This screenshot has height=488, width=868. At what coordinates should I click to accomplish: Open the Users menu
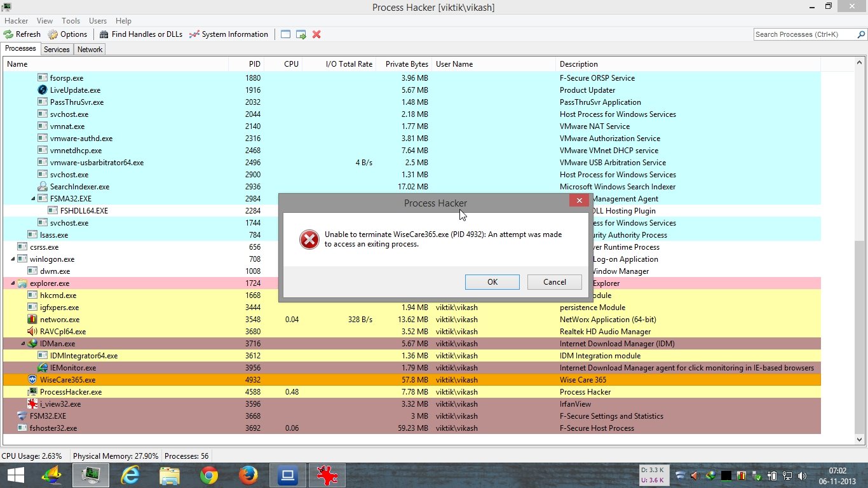click(x=98, y=21)
